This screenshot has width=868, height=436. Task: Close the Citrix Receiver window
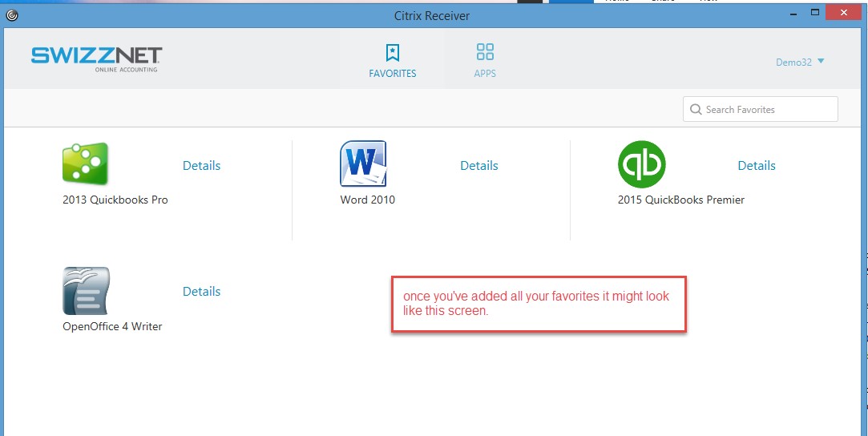coord(844,12)
